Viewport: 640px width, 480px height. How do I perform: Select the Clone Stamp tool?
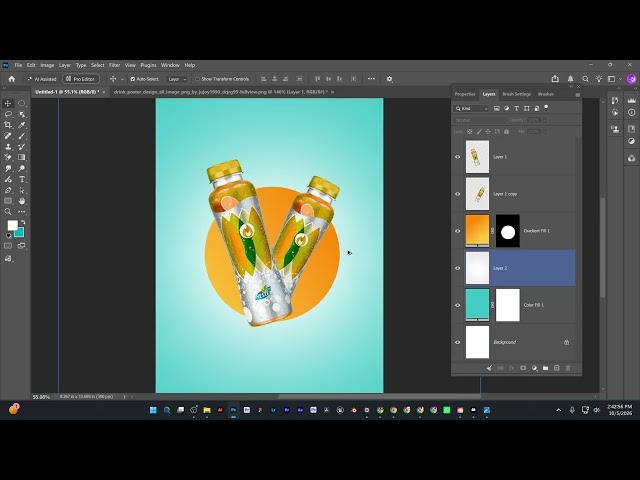(x=8, y=147)
